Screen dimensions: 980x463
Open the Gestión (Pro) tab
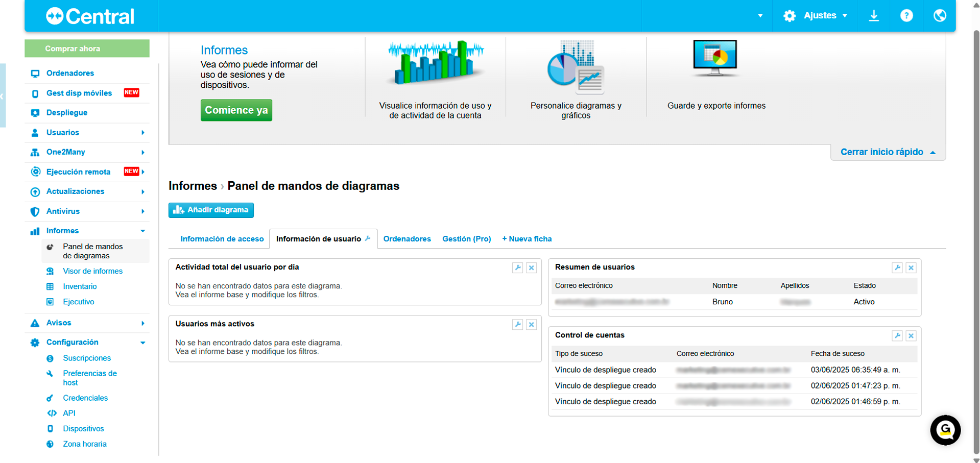point(466,238)
